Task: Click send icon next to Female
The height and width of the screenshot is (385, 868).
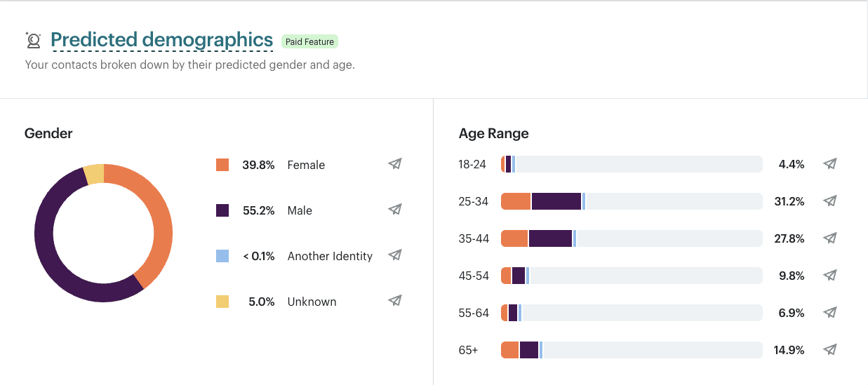Action: pyautogui.click(x=395, y=164)
